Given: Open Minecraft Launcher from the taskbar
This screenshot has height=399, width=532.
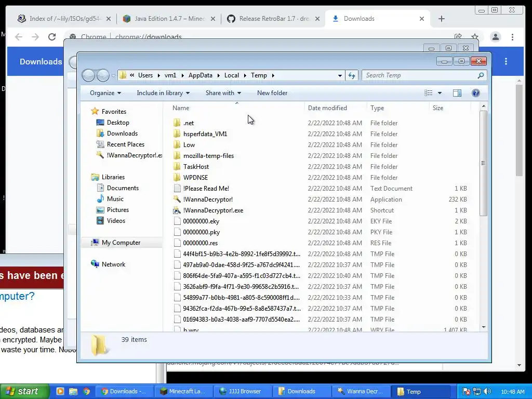Looking at the screenshot, I should 183,391.
